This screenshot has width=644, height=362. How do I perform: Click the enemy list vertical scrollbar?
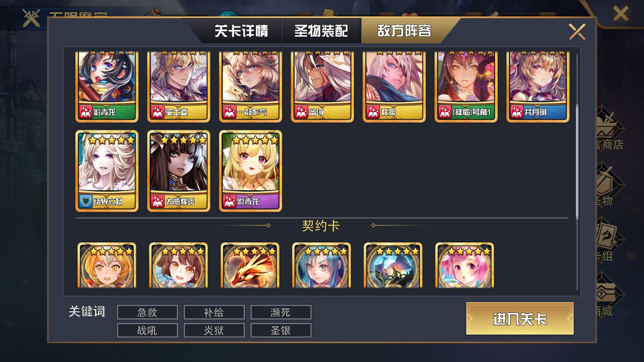[x=577, y=162]
